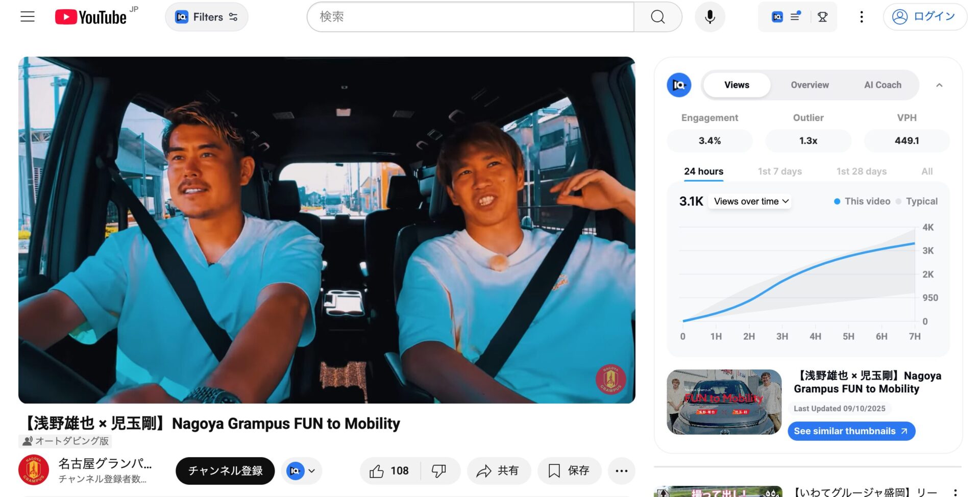This screenshot has height=497, width=980.
Task: Open more actions ellipsis under video
Action: point(621,470)
